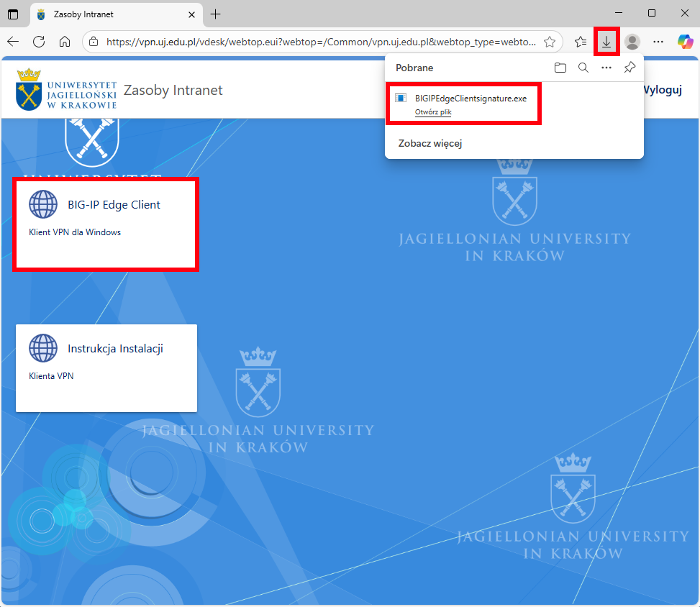Refresh the current page
This screenshot has height=607, width=700.
39,42
